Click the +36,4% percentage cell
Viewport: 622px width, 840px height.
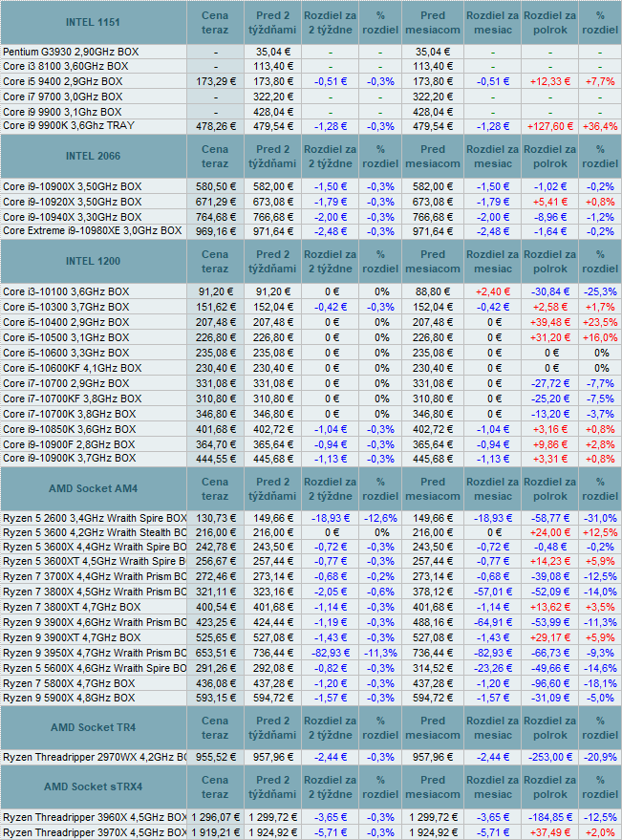601,126
